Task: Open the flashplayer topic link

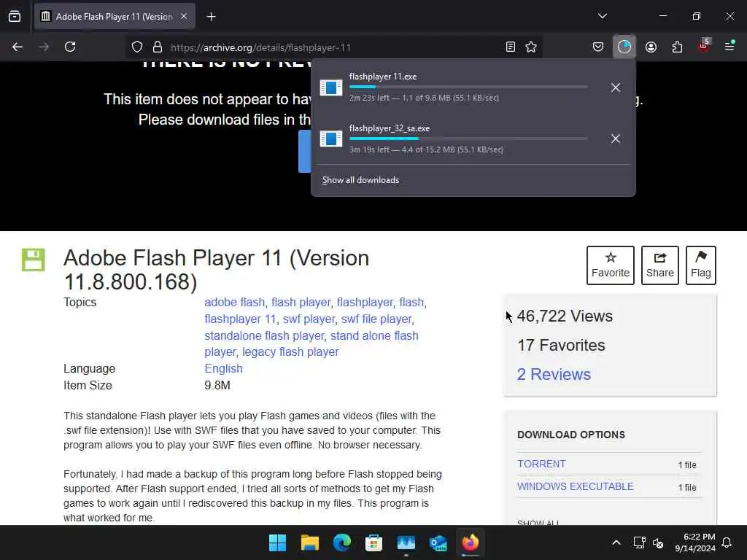Action: click(365, 303)
